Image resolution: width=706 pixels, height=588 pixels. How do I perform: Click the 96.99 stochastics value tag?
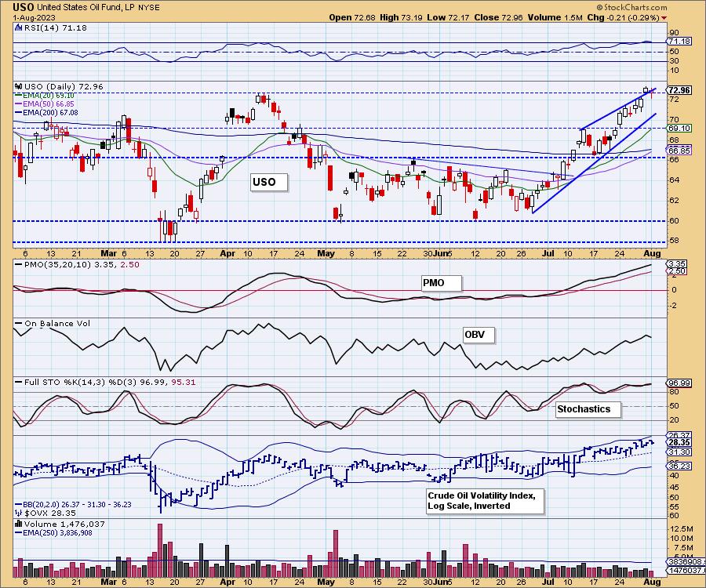point(679,383)
